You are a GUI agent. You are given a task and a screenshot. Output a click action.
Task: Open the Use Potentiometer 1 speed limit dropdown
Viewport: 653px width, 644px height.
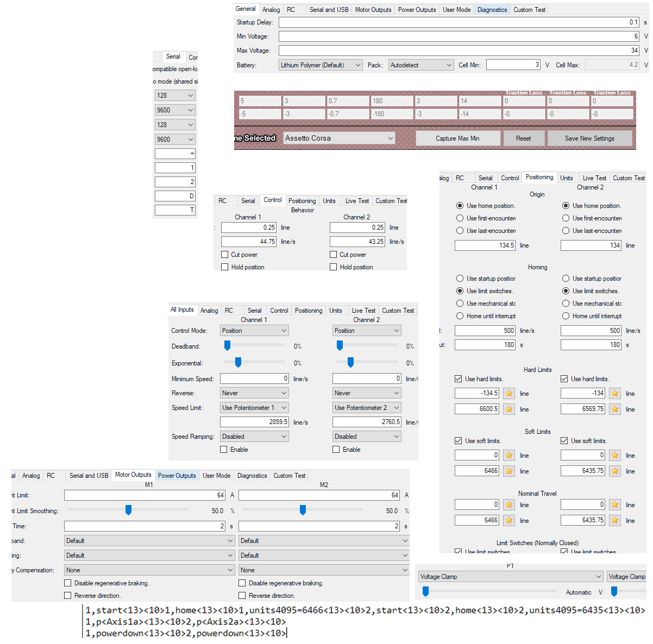254,408
